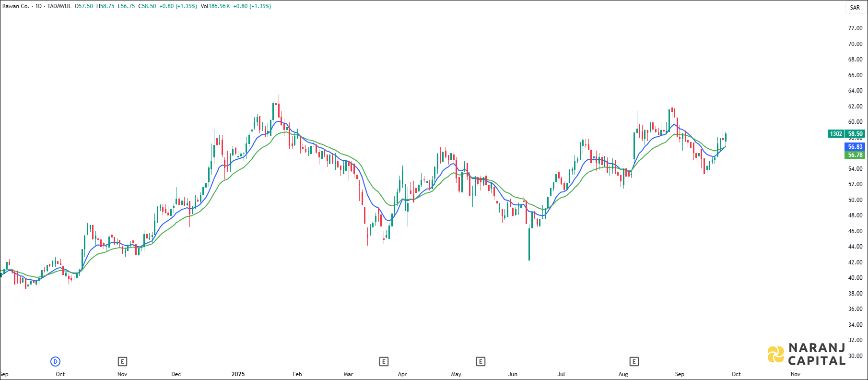Click the 70.00 price scale label
This screenshot has height=380, width=868.
point(855,44)
